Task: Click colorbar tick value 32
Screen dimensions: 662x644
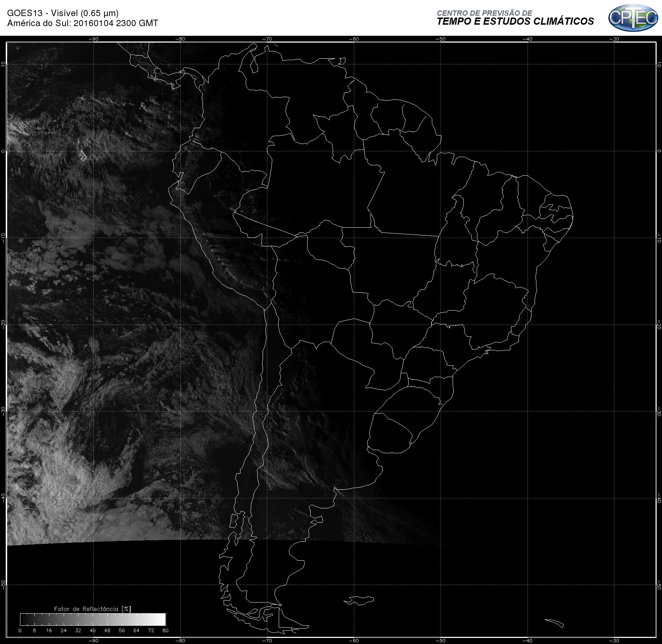Action: pyautogui.click(x=78, y=630)
